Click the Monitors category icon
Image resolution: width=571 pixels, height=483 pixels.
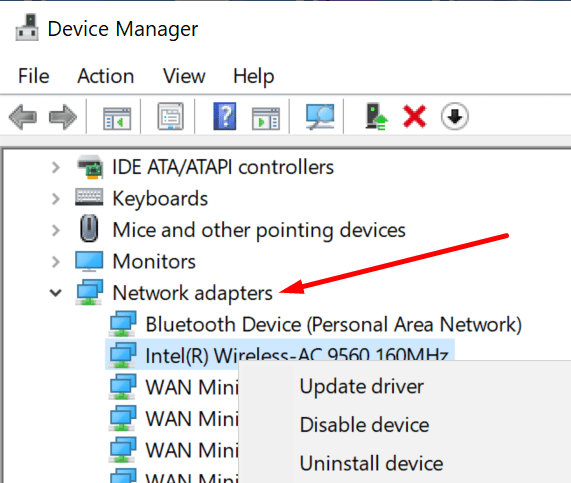(89, 261)
